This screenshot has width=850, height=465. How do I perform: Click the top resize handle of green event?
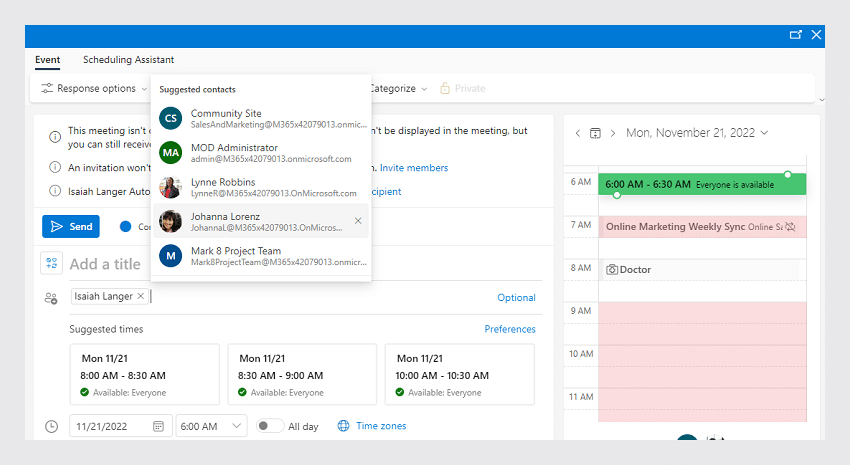pyautogui.click(x=788, y=174)
